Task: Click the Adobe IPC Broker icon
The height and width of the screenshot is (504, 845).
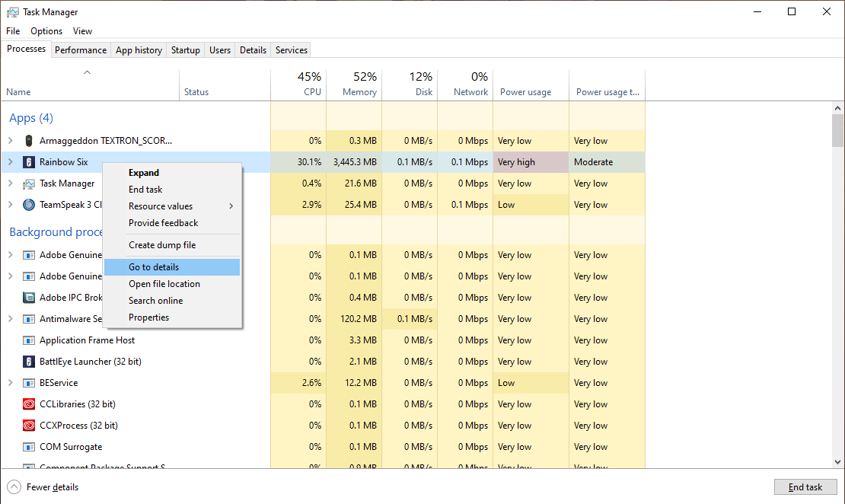Action: click(29, 298)
